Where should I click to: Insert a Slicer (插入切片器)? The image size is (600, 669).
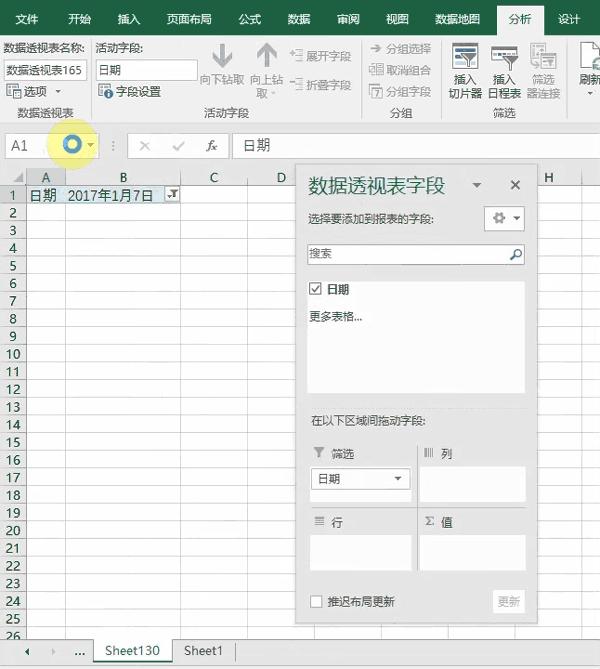[465, 71]
